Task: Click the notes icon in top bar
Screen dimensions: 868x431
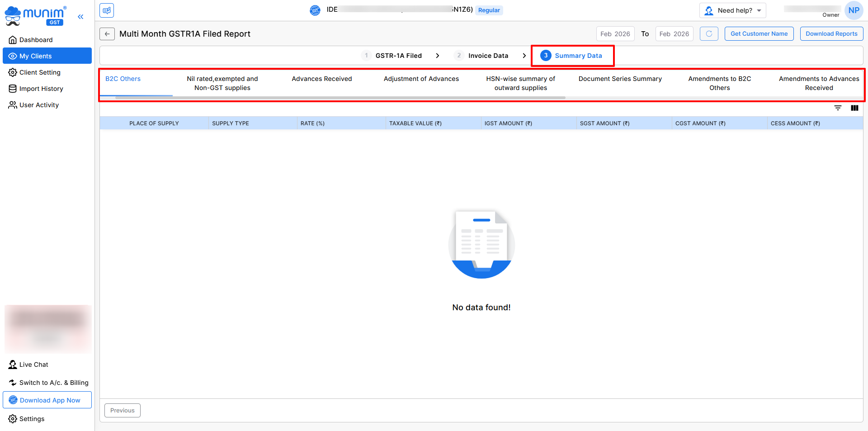Action: (x=107, y=10)
